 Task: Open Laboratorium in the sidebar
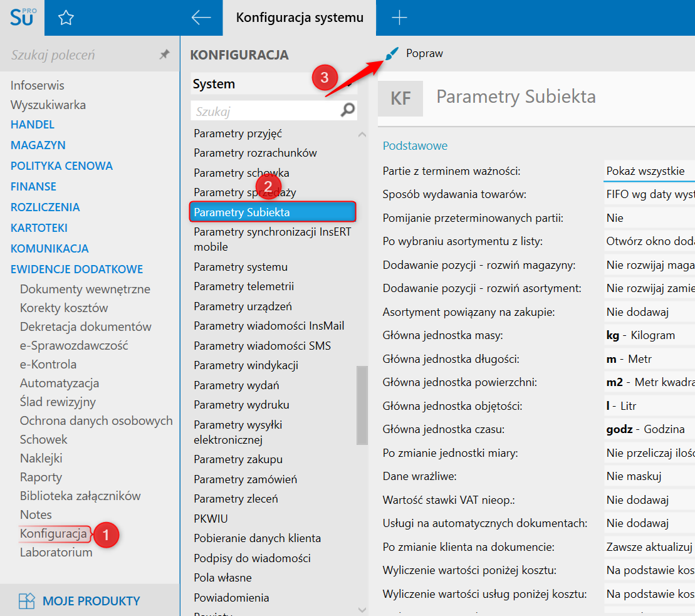point(56,553)
